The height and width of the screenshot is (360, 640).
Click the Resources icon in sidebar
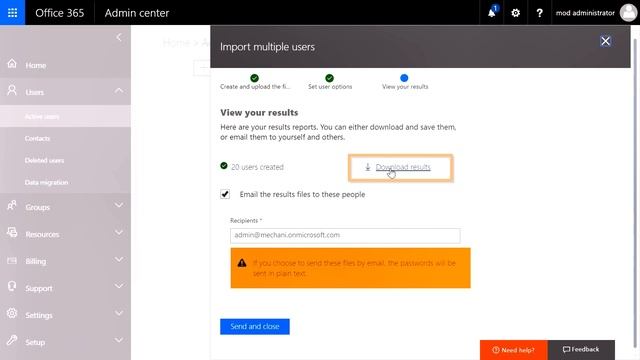point(12,233)
